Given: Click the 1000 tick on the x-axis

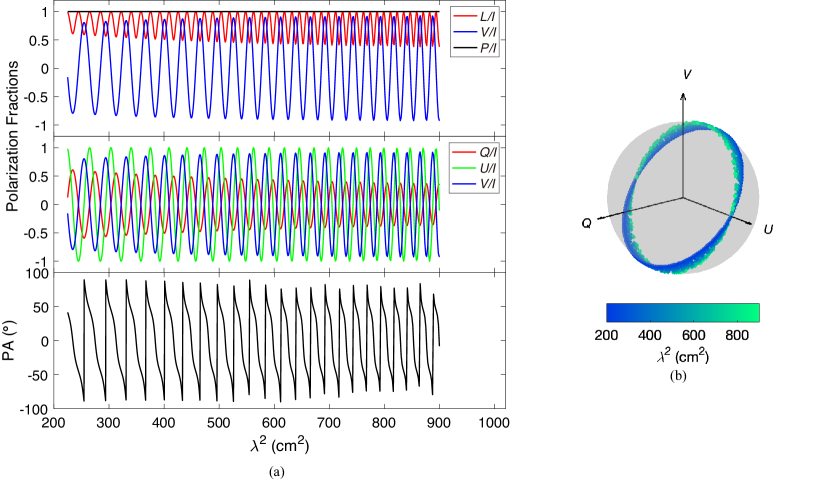Looking at the screenshot, I should coord(493,423).
